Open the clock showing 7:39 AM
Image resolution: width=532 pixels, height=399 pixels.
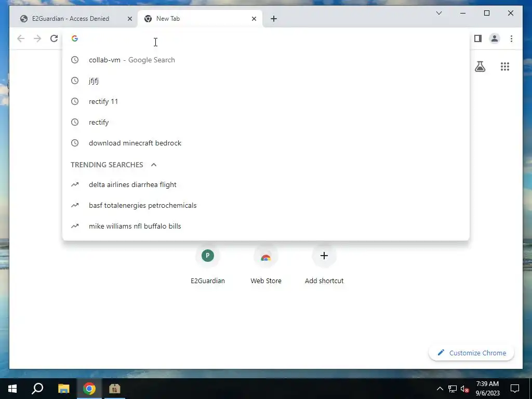pos(487,389)
